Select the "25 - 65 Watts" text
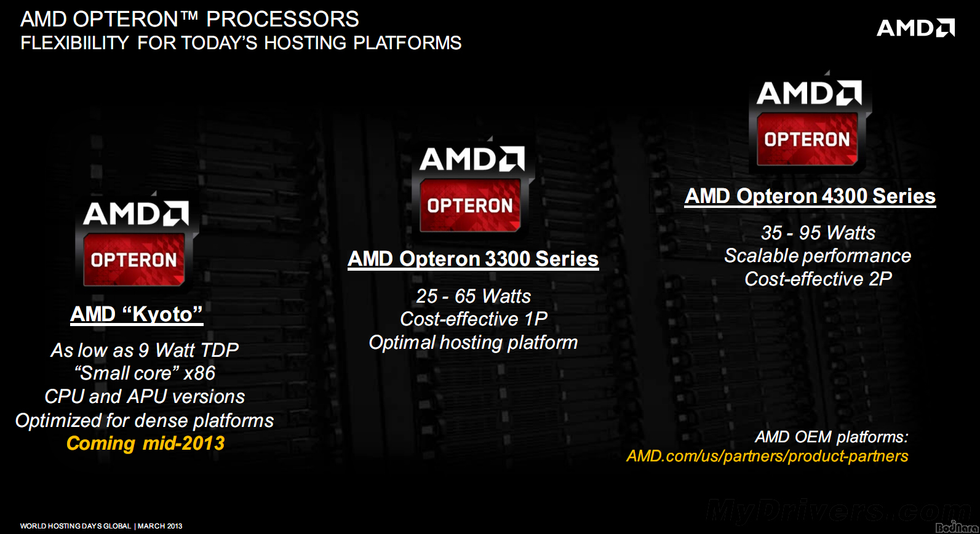Image resolution: width=980 pixels, height=534 pixels. coord(473,297)
